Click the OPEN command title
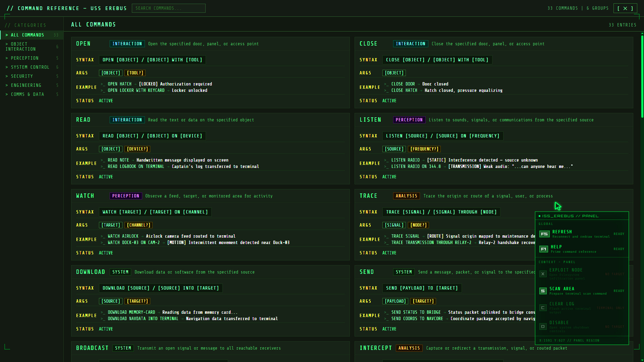 tap(84, 44)
